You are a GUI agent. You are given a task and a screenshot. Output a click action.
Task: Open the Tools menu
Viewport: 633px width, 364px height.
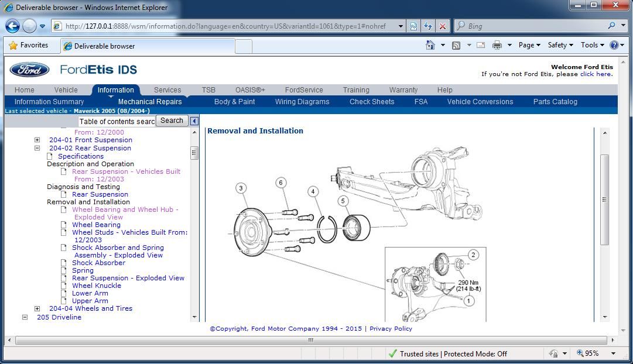(592, 45)
